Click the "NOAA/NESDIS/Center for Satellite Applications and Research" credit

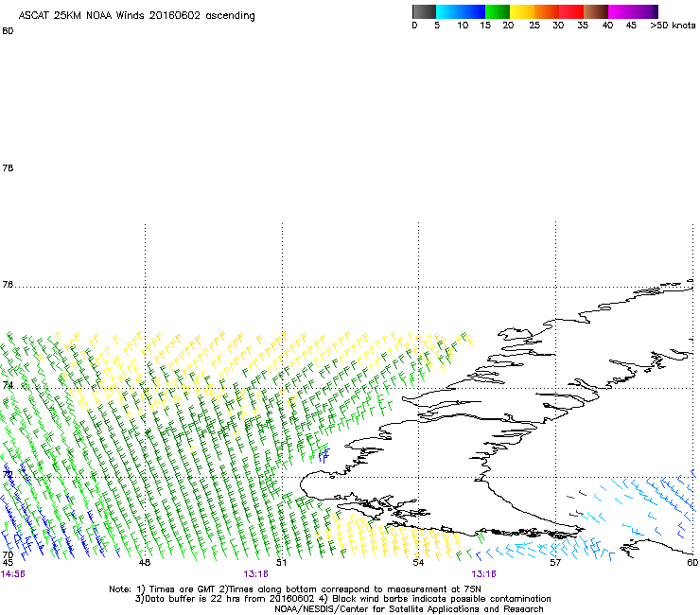(x=409, y=609)
